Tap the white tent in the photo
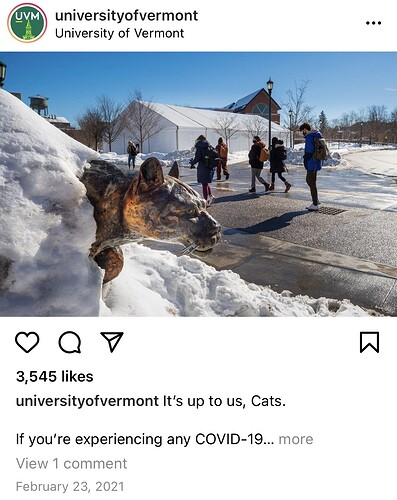 197,128
